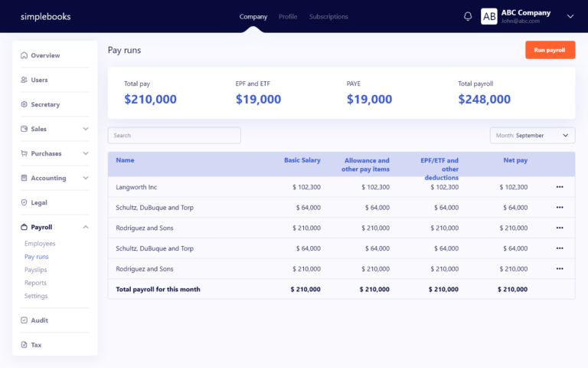
Task: Open the three-dot menu for Langworth Inc
Action: pos(560,186)
